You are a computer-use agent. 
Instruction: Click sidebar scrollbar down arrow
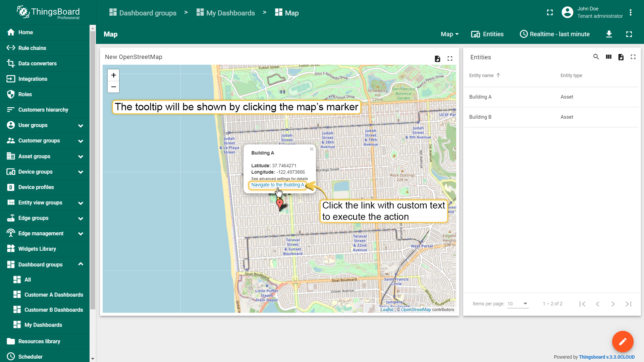point(93,359)
